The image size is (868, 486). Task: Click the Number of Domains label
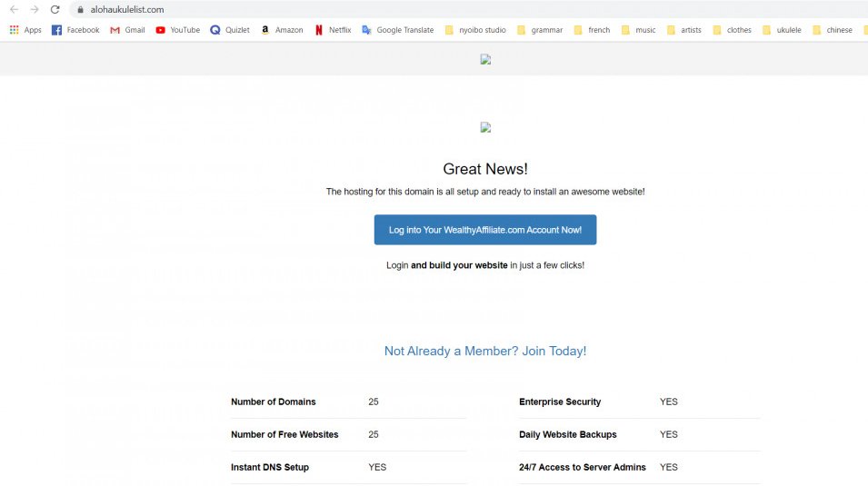pos(274,402)
